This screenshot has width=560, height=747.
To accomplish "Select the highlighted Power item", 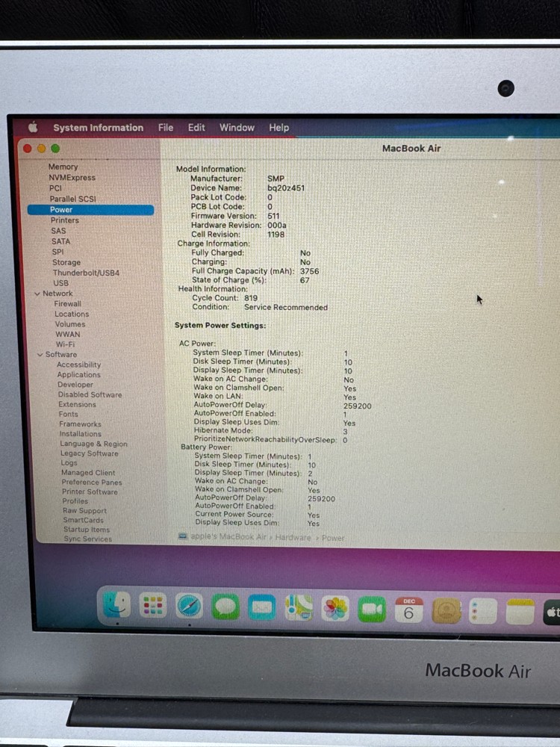I will tap(90, 210).
